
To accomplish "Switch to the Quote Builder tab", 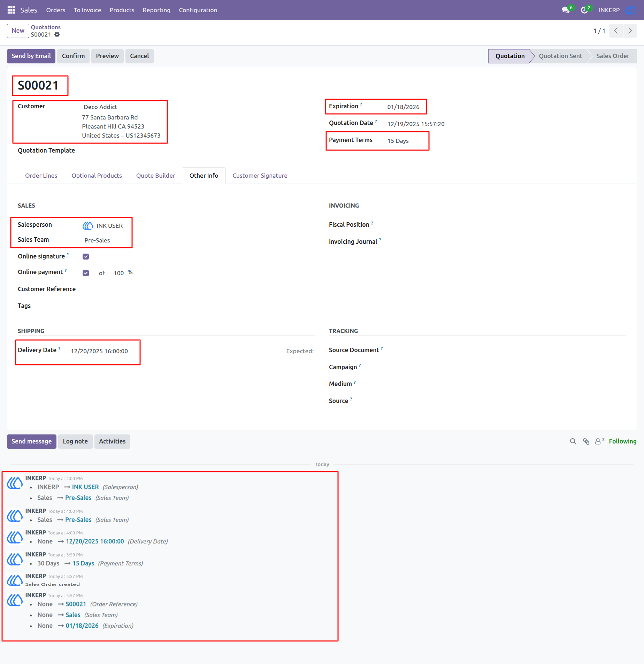I will coord(156,176).
